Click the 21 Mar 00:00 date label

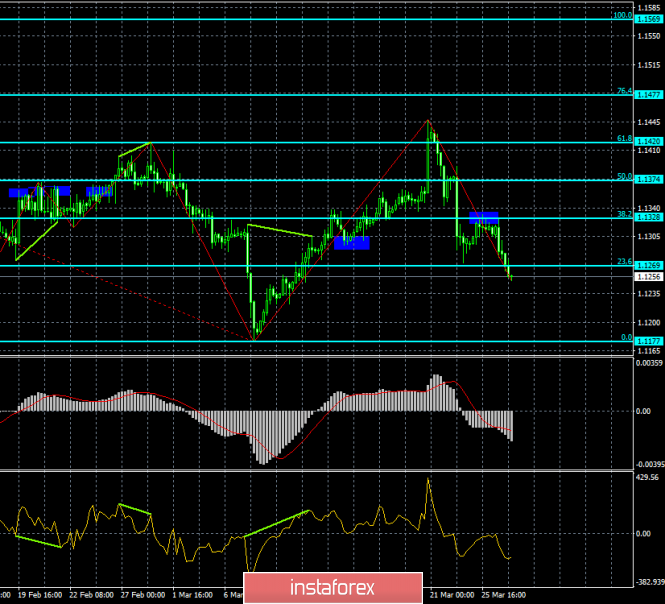tap(451, 593)
